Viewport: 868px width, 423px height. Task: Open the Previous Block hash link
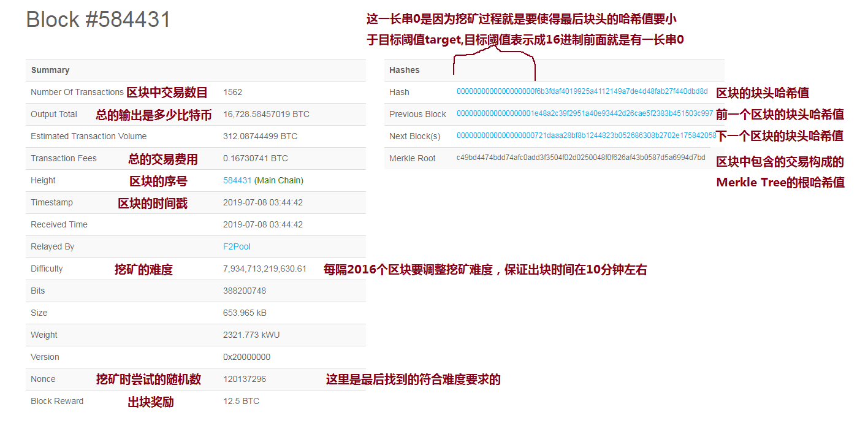[585, 114]
